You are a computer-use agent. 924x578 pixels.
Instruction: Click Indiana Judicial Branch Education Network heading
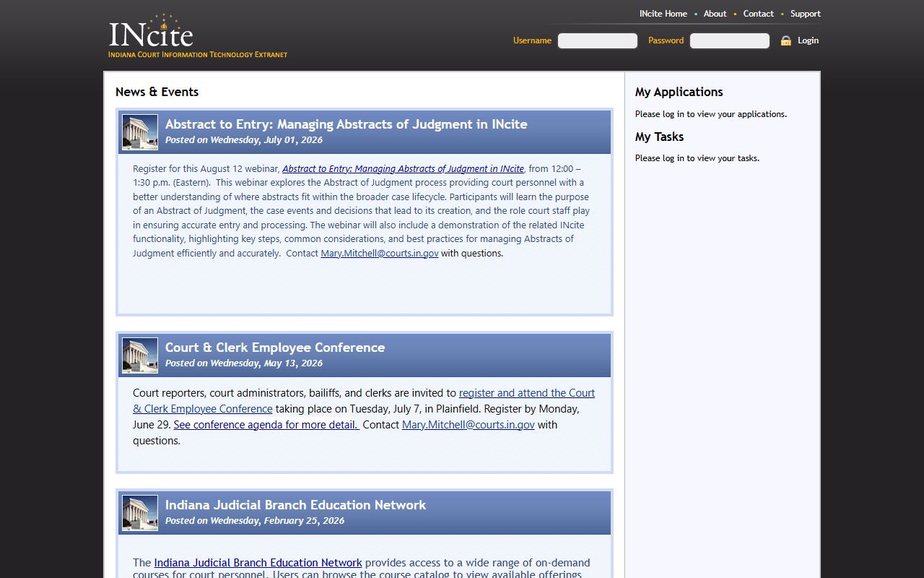click(x=295, y=505)
